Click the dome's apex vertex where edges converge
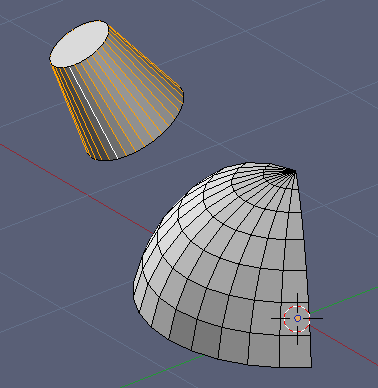 click(291, 171)
